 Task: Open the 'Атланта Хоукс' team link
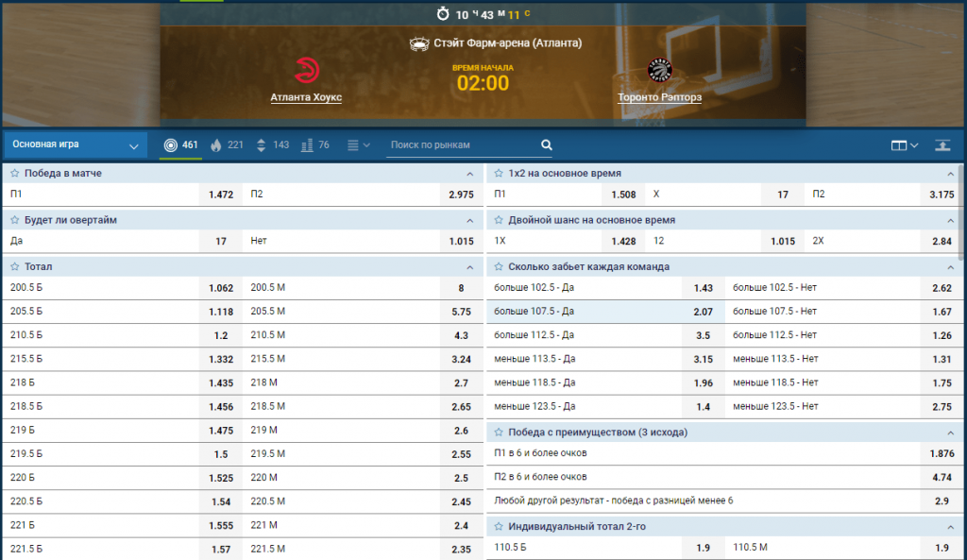[306, 97]
